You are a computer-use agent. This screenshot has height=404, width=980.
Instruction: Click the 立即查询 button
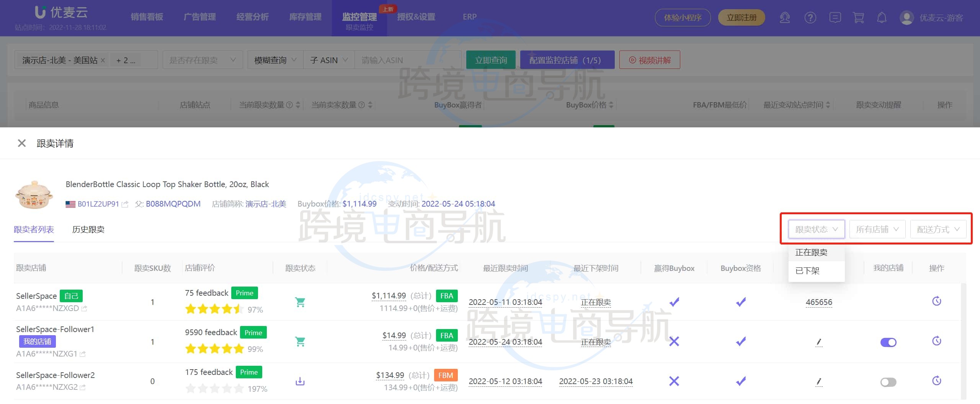point(491,60)
